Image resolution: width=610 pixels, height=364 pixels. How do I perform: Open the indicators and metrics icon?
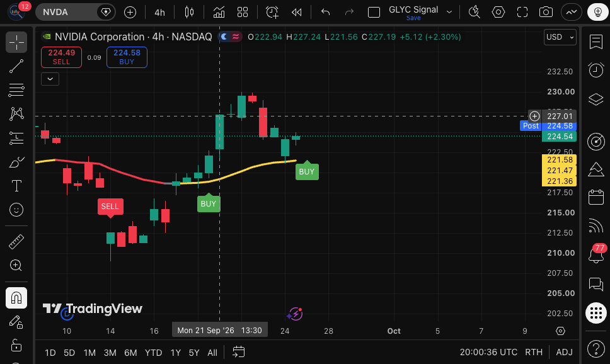[219, 13]
